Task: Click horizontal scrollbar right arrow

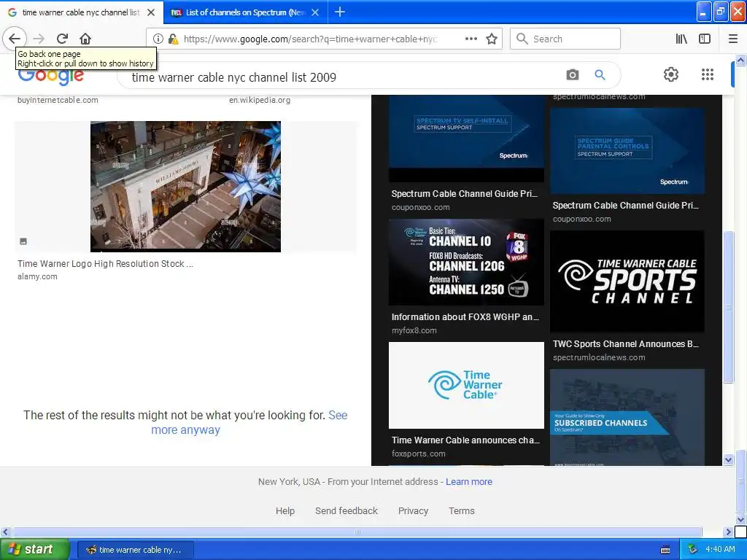Action: pos(729,532)
